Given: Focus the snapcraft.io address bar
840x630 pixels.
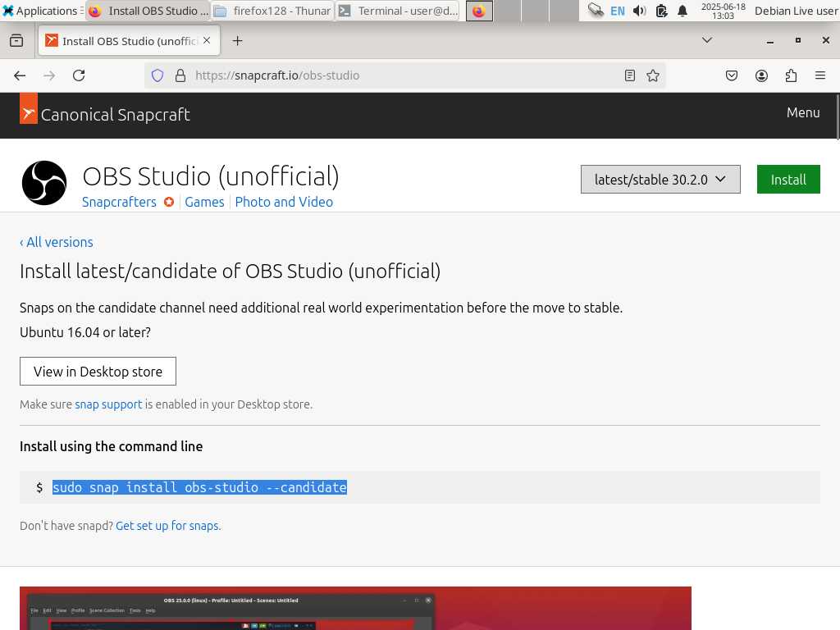Looking at the screenshot, I should click(407, 75).
